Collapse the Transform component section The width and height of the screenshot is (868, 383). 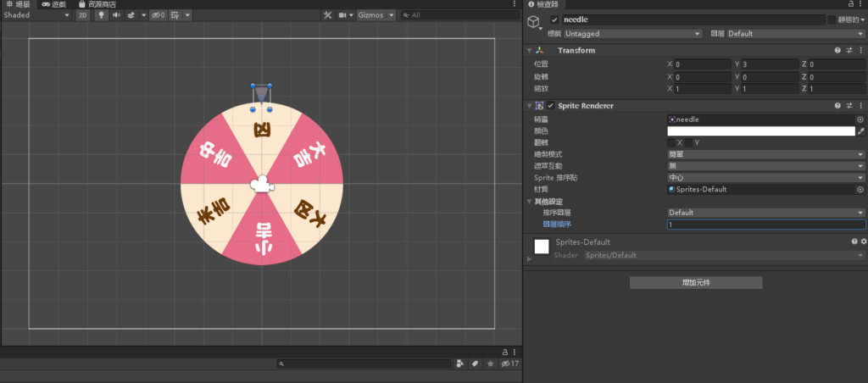point(530,51)
